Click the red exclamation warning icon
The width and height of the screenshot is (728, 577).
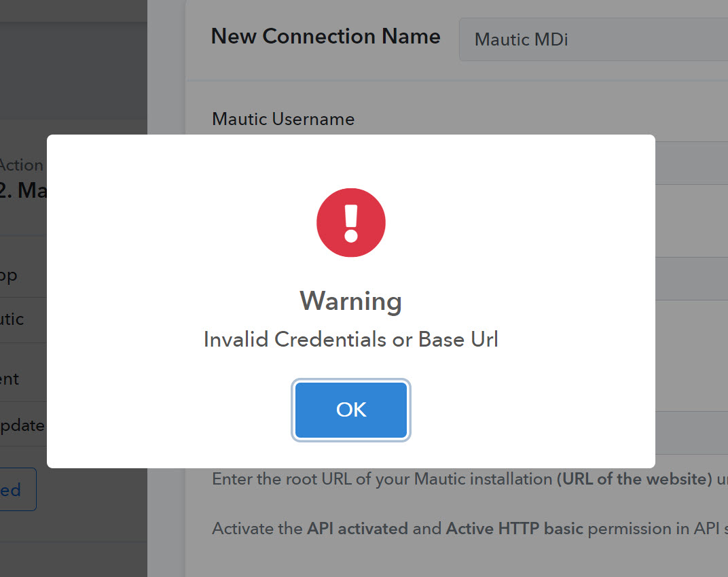(351, 222)
